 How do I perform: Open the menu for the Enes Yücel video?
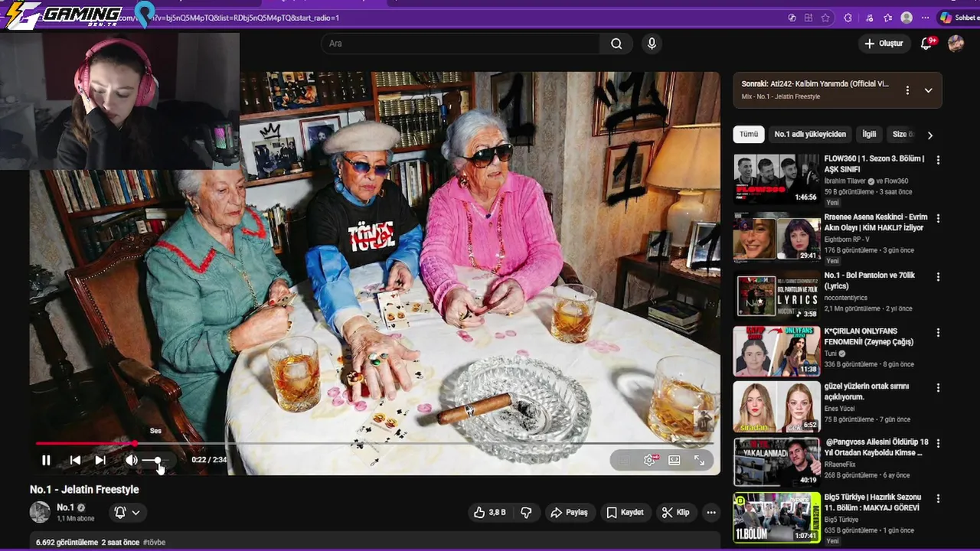(x=938, y=387)
